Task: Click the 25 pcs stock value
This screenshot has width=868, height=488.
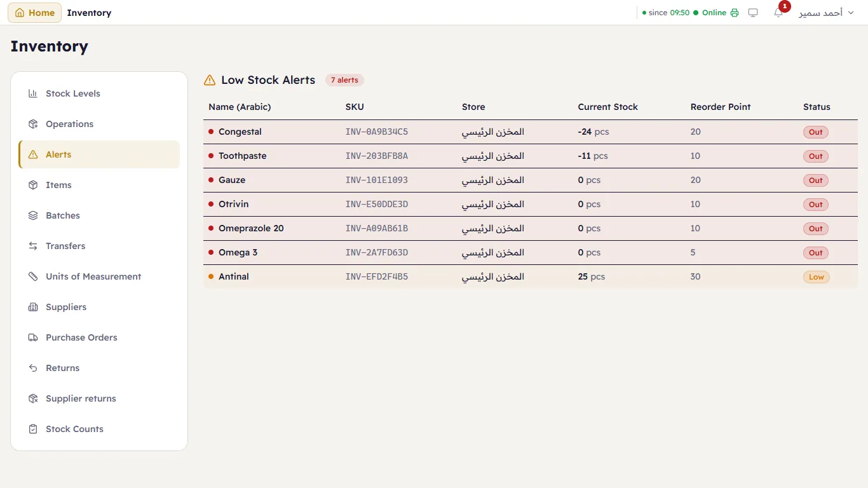Action: [592, 276]
